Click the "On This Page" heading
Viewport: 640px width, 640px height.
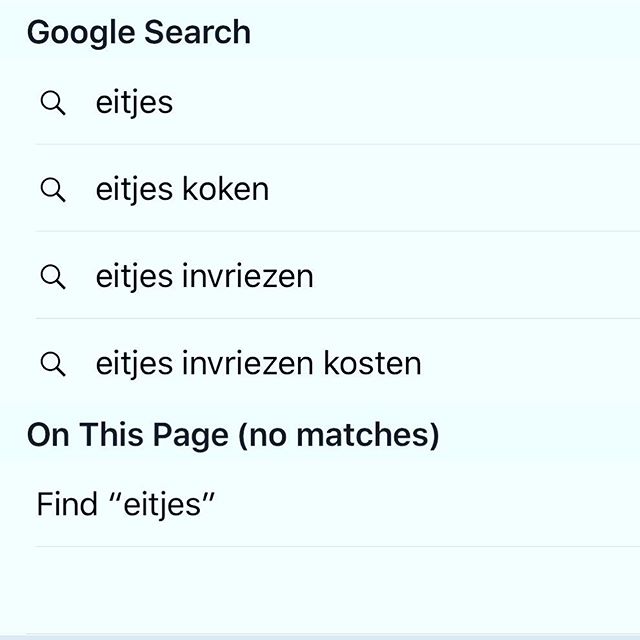(x=109, y=435)
